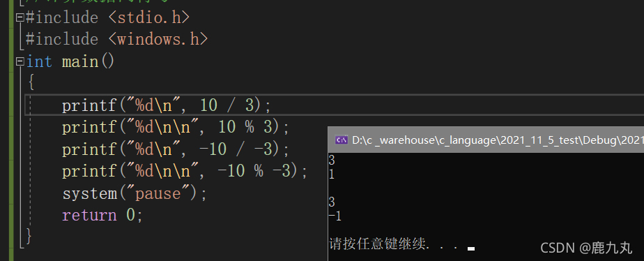Click the 'return 0;' statement
This screenshot has height=261, width=644.
102,215
